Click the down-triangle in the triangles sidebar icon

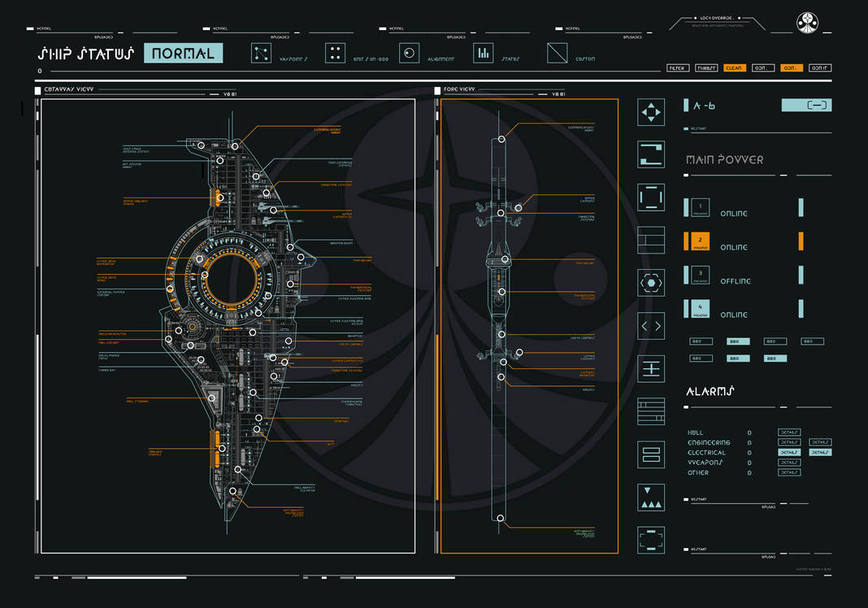(x=647, y=491)
